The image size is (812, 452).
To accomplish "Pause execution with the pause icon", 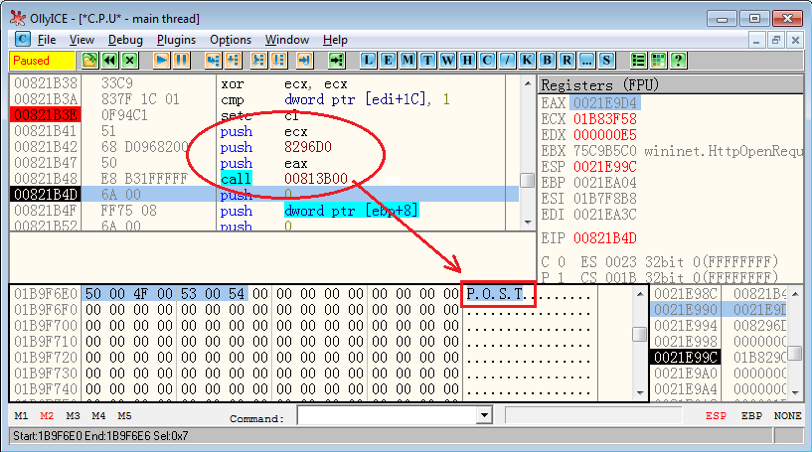I will 181,61.
